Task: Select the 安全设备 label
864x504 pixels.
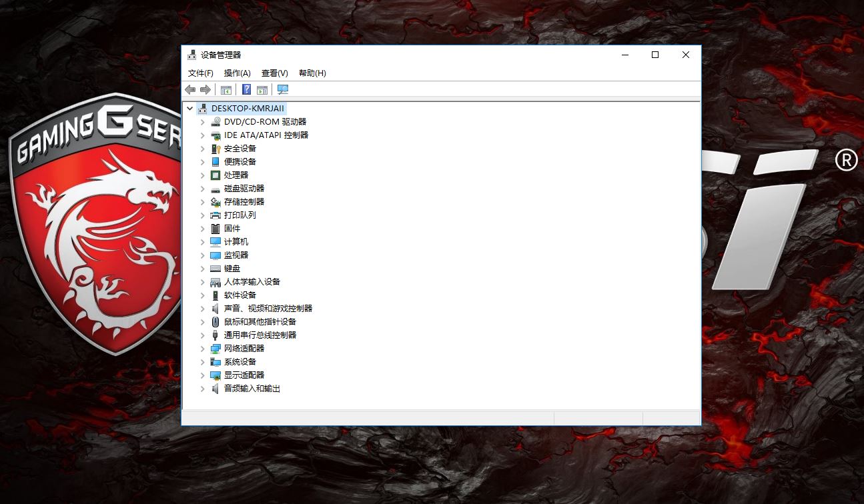Action: [x=240, y=148]
